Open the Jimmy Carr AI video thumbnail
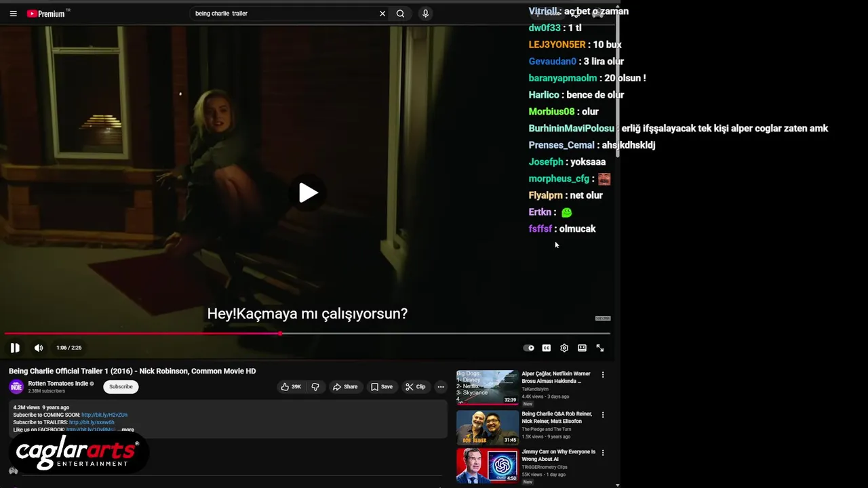 pyautogui.click(x=488, y=466)
